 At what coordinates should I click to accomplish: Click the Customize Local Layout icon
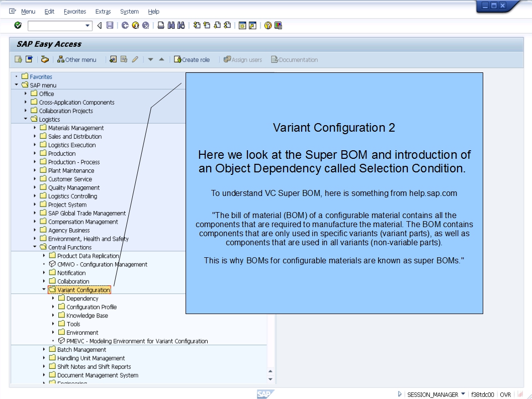[x=278, y=26]
